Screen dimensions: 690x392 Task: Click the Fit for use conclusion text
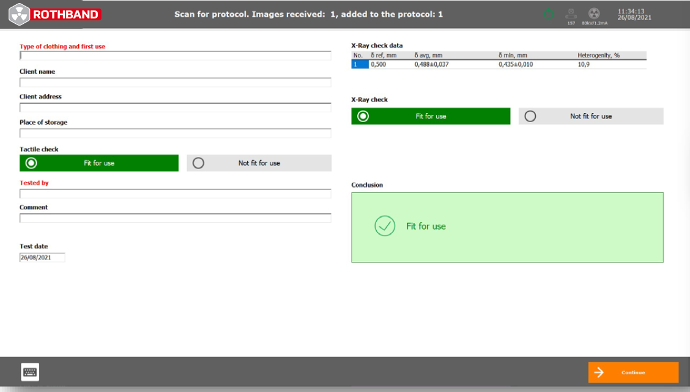[426, 226]
